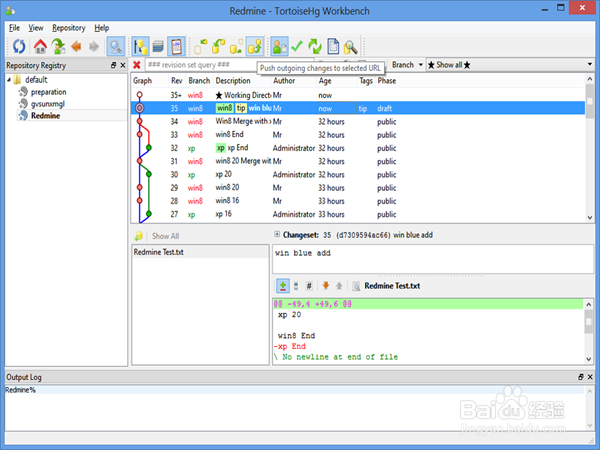Click the pull incoming changes icon
The image size is (600, 450).
(x=218, y=47)
